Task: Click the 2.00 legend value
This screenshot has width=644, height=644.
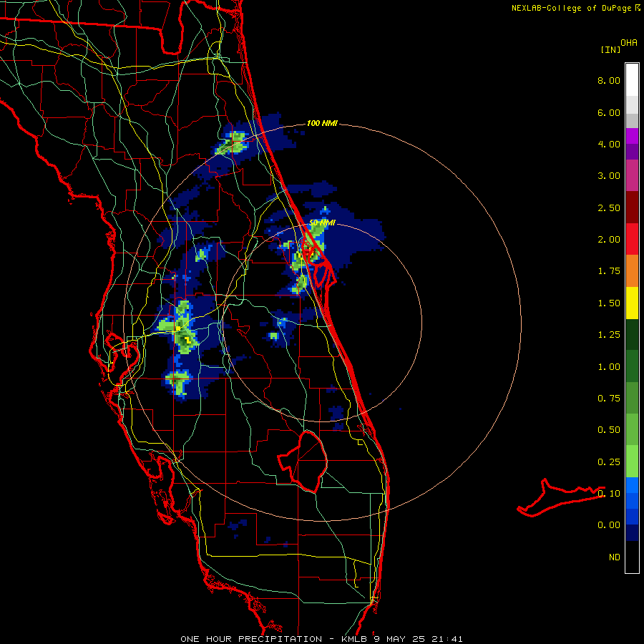Action: click(x=609, y=240)
